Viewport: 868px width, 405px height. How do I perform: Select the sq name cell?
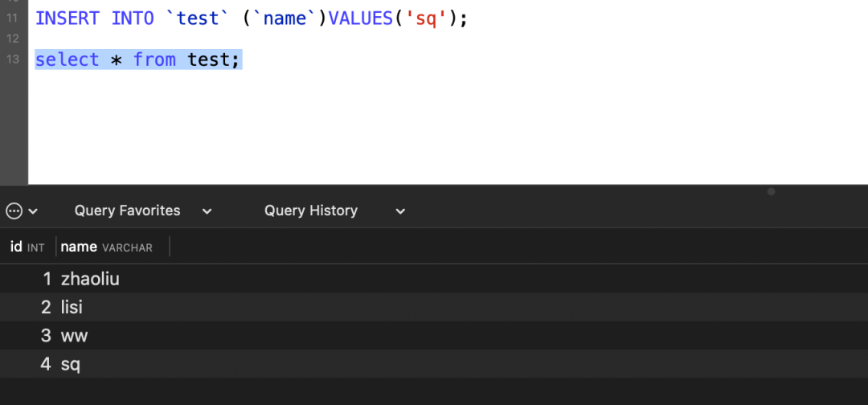71,364
